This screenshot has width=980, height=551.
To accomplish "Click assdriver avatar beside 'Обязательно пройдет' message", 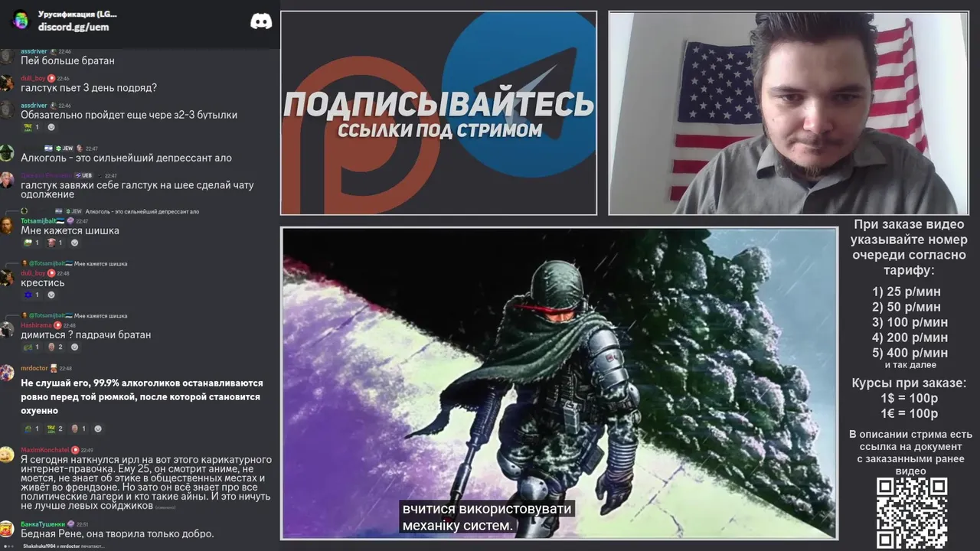I will tap(7, 110).
